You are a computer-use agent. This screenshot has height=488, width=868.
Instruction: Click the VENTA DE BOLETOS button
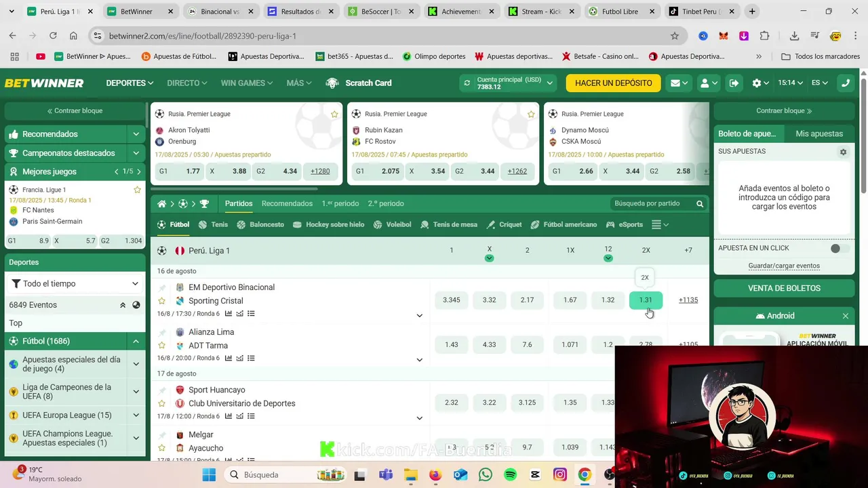tap(784, 288)
